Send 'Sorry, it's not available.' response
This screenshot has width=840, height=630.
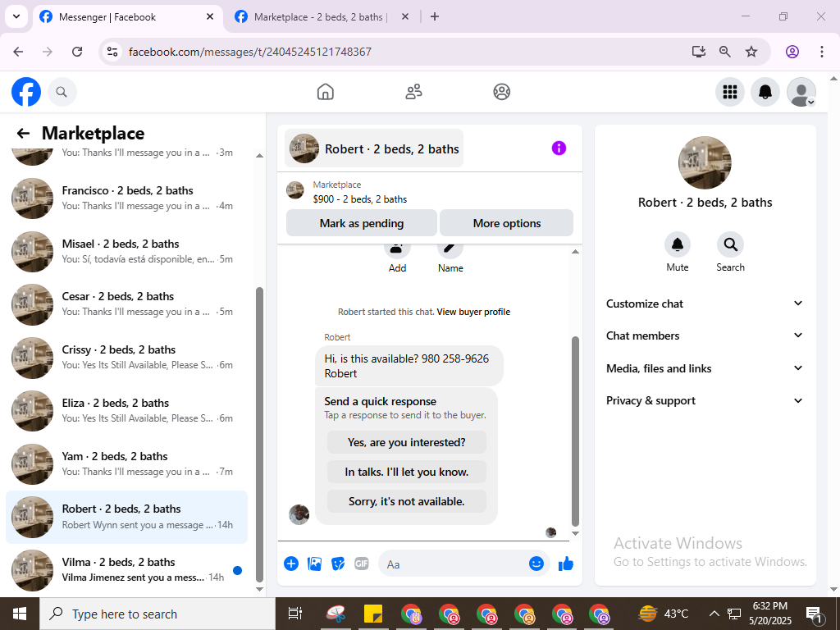click(407, 501)
